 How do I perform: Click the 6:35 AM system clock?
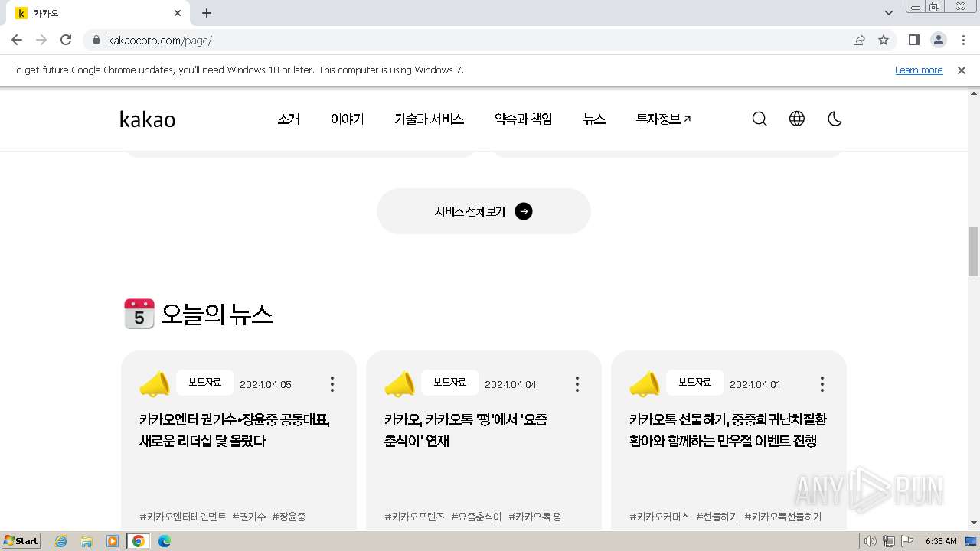pos(941,541)
